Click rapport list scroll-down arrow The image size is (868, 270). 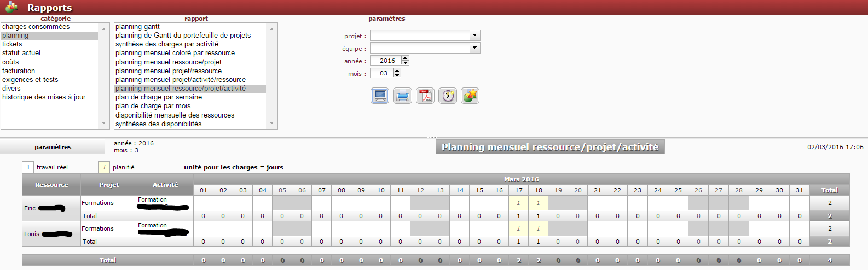(x=271, y=124)
